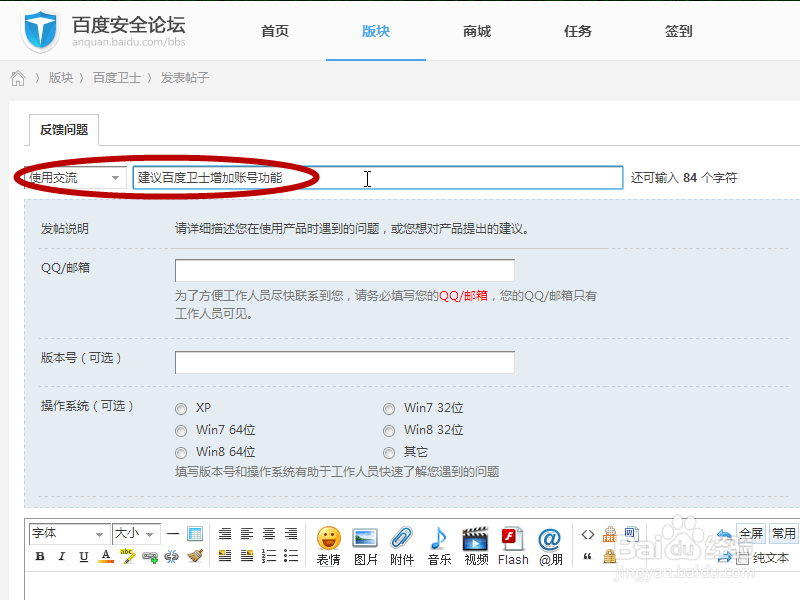Click inside the QQ/邮箱 input field
This screenshot has height=600, width=800.
click(344, 270)
